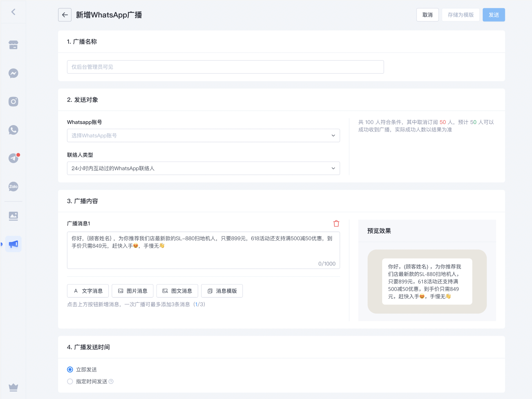Add a 文字消息
The width and height of the screenshot is (532, 399).
(x=88, y=291)
